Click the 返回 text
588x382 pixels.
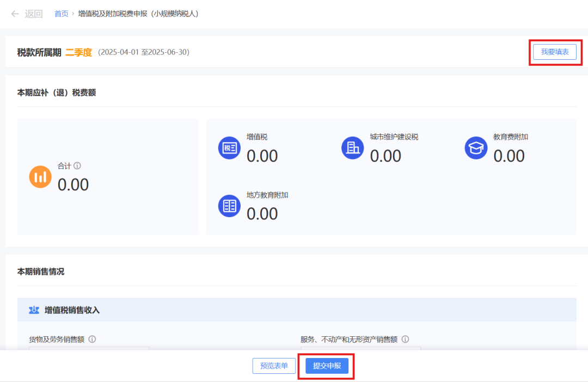pos(34,14)
